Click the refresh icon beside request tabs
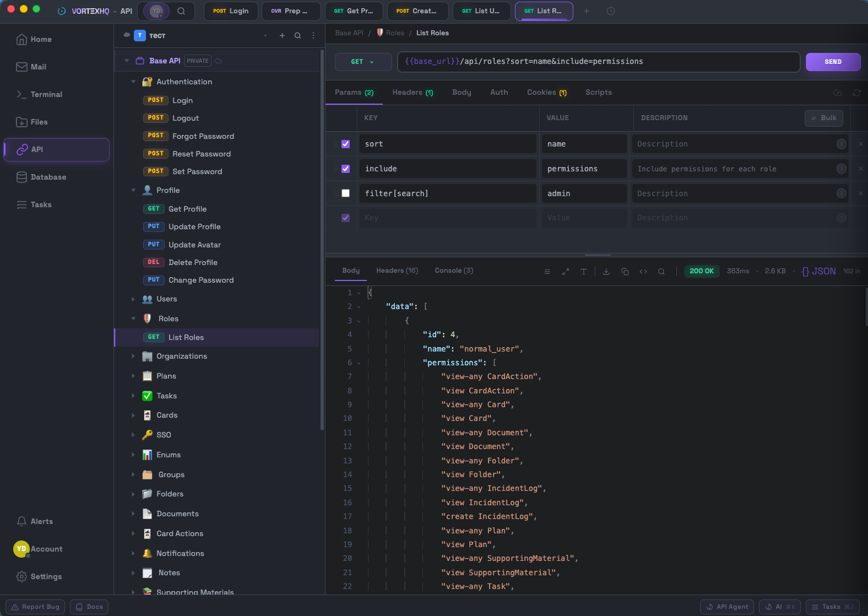868x616 pixels. (x=856, y=93)
